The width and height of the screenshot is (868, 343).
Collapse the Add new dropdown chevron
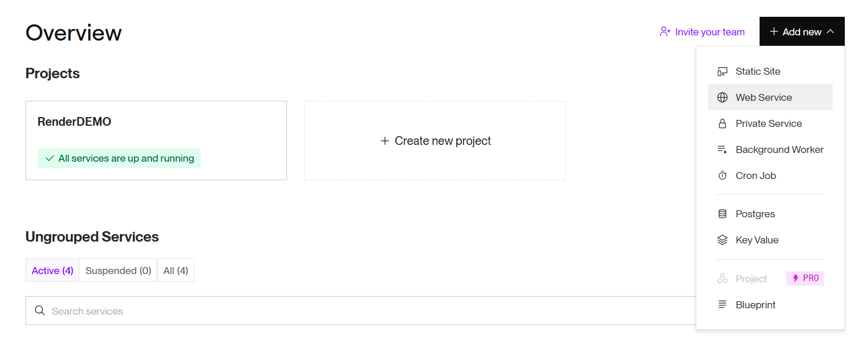coord(830,32)
